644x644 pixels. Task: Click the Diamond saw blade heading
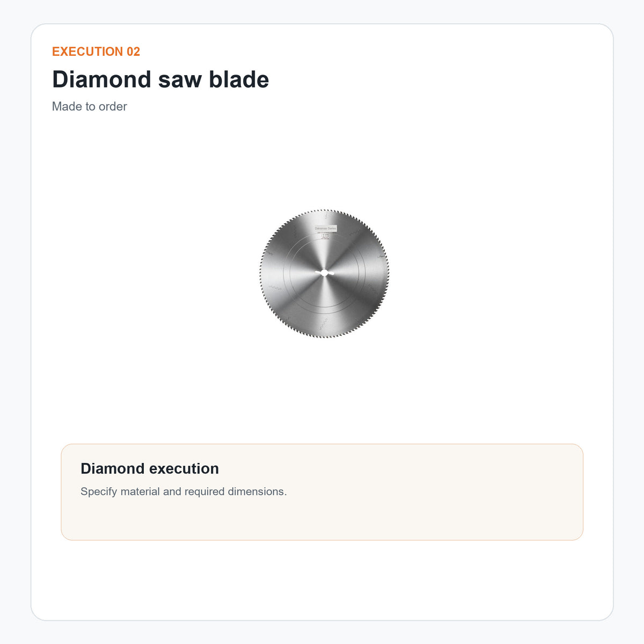tap(160, 79)
